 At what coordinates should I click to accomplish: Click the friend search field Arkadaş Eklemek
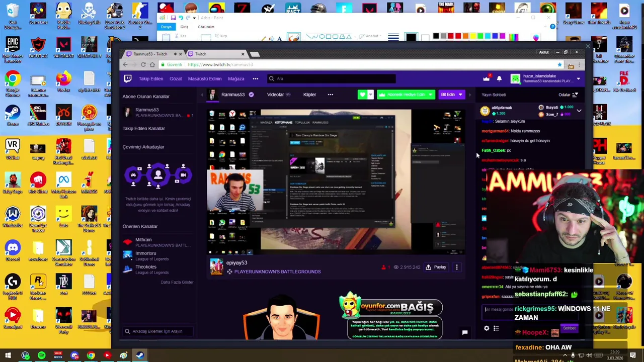coord(157,331)
